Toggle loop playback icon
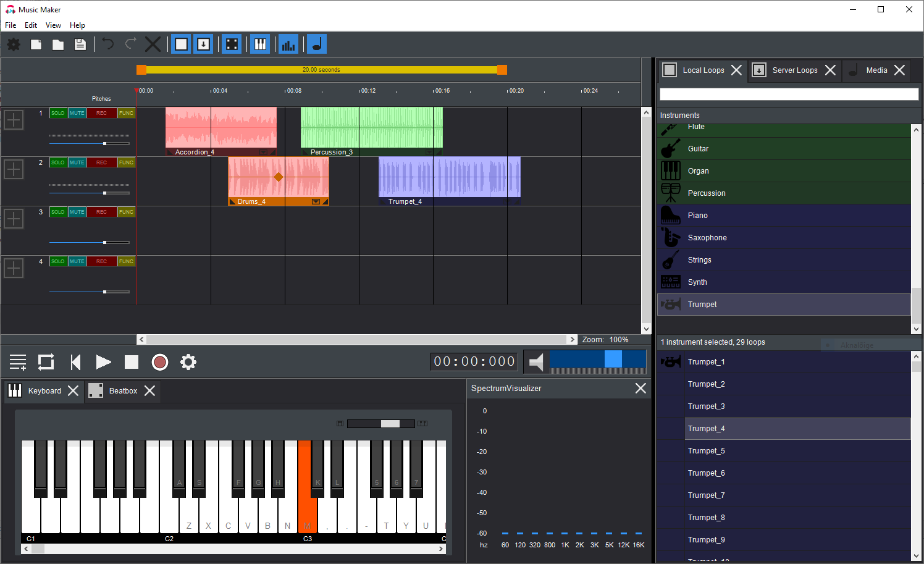Image resolution: width=924 pixels, height=564 pixels. click(x=46, y=362)
